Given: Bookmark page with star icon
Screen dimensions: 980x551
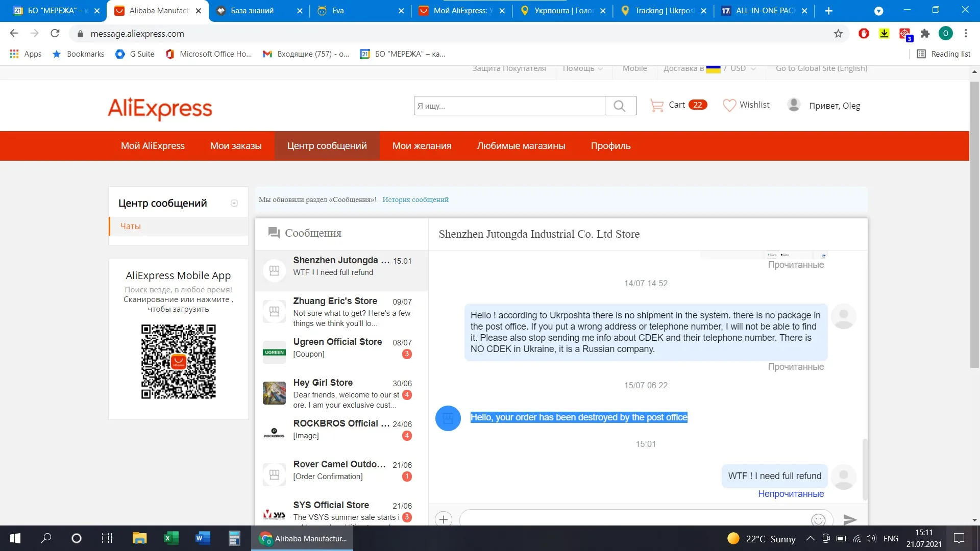Looking at the screenshot, I should [x=838, y=34].
